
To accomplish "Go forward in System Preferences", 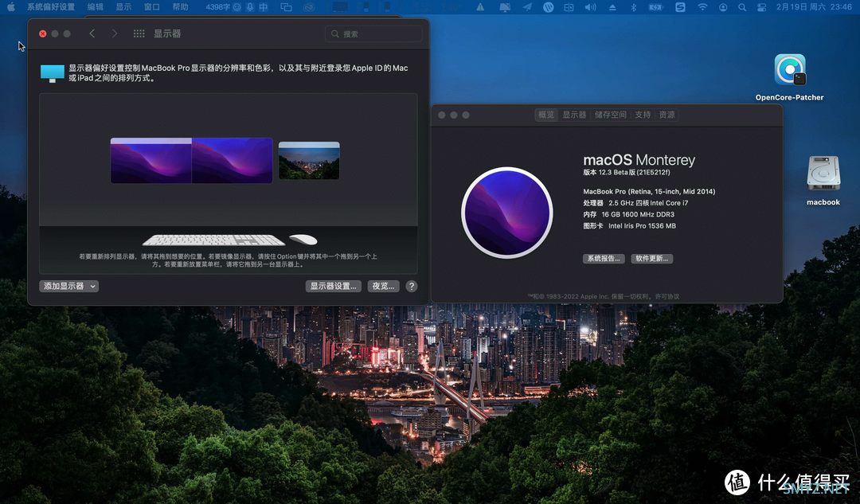I will click(114, 33).
